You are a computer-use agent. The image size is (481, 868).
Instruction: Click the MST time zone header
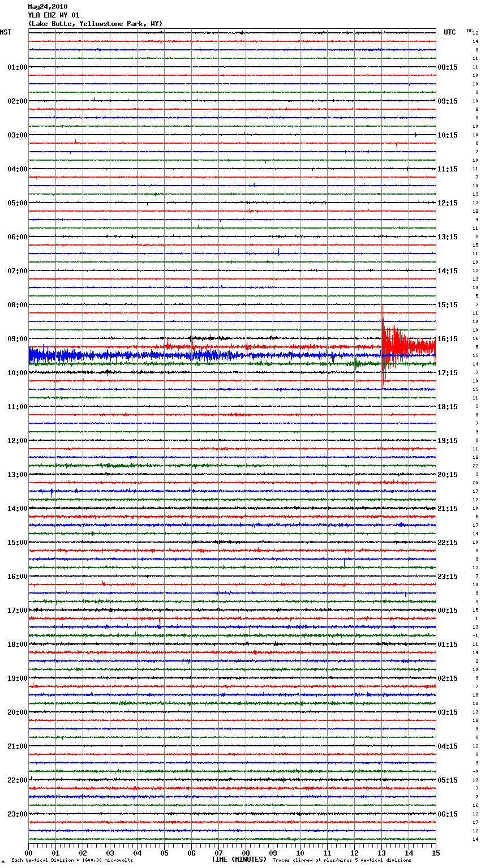6,32
